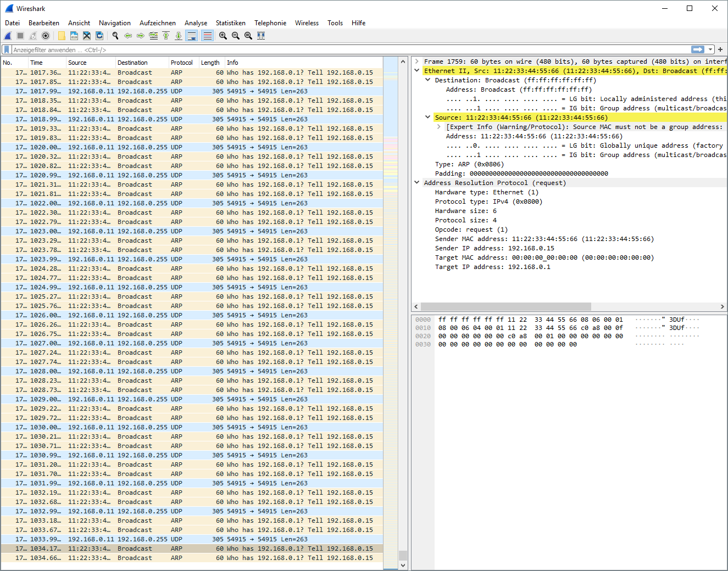Open the recent display filters dropdown
728x571 pixels.
[710, 49]
